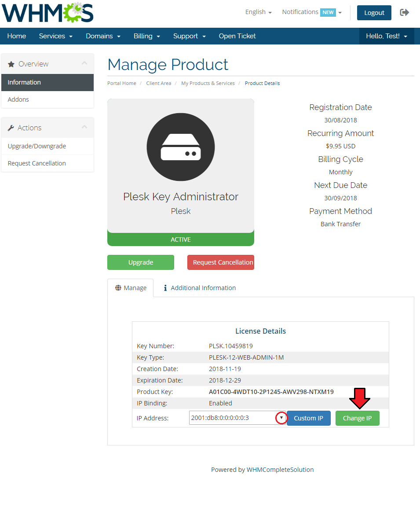420x530 pixels.
Task: Switch to the Manage tab
Action: [x=131, y=288]
